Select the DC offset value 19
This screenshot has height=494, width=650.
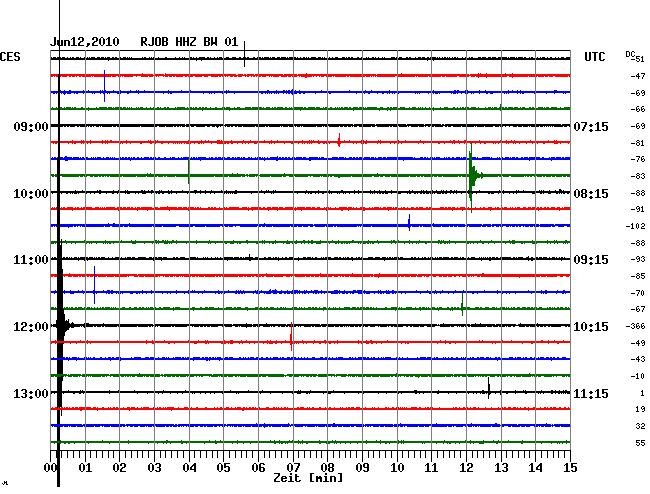tap(640, 409)
